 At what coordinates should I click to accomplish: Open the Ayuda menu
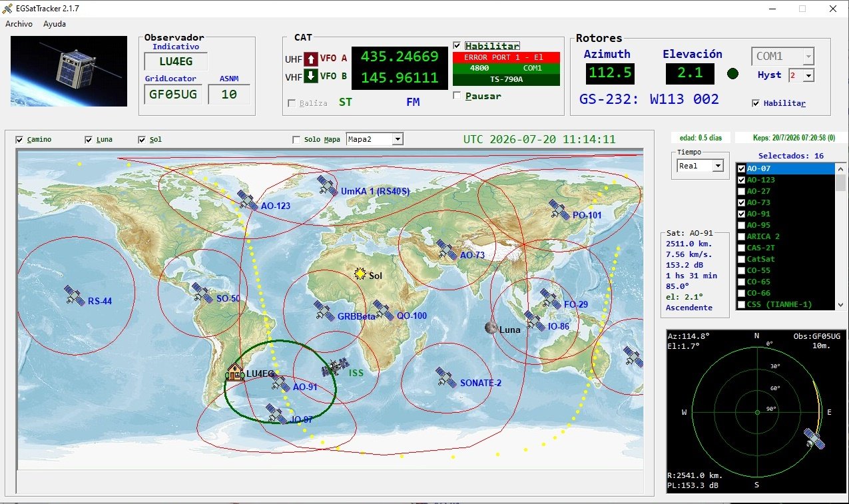[55, 23]
